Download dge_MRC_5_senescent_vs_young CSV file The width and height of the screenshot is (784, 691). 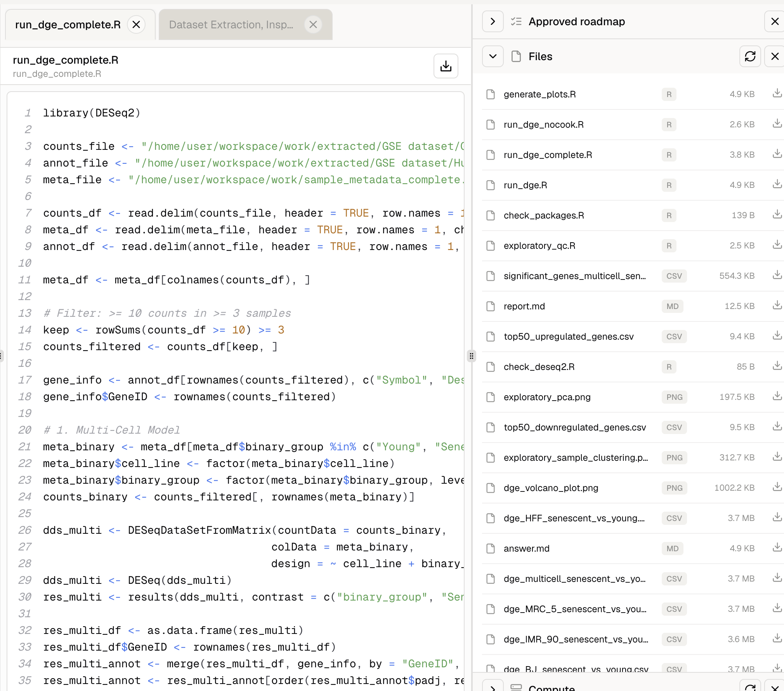pos(777,608)
